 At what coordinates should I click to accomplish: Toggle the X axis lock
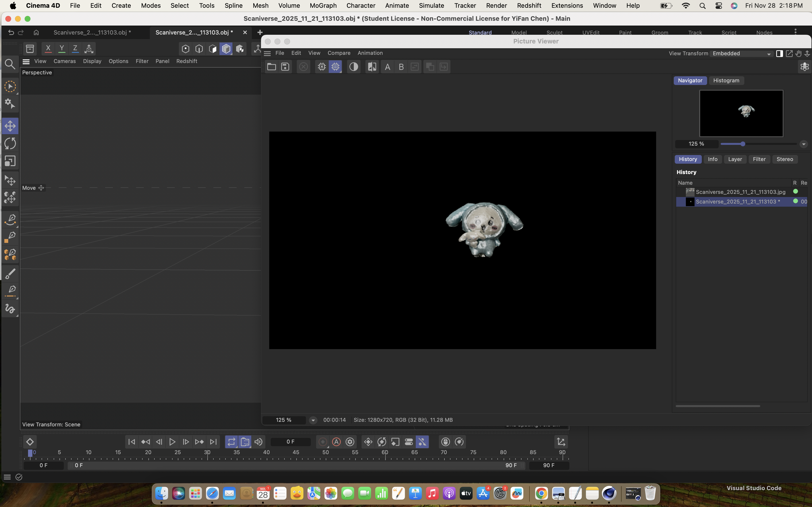tap(48, 49)
